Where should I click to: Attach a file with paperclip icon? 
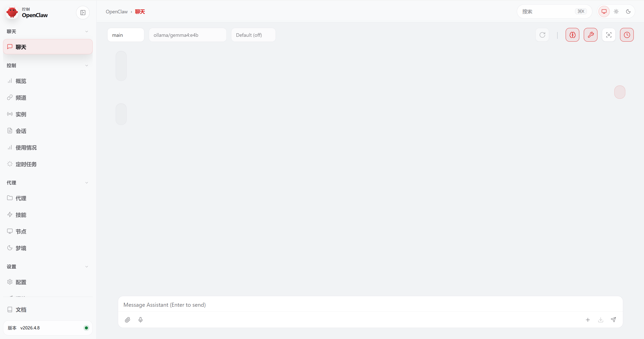[x=127, y=320]
